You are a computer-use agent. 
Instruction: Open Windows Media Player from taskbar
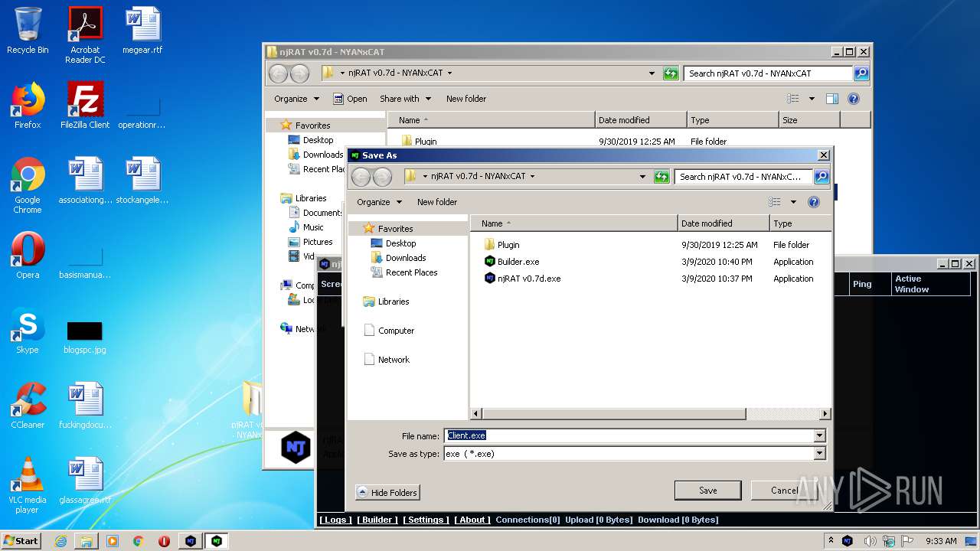click(x=113, y=541)
